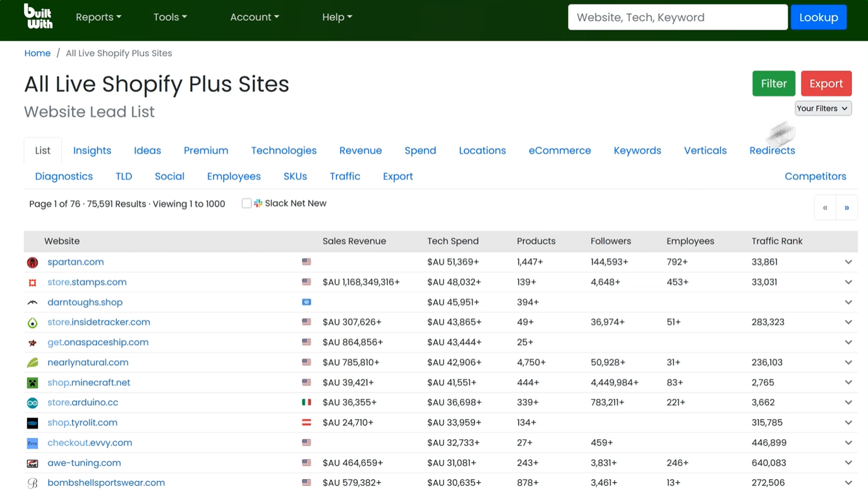Open the Account dropdown menu

255,17
